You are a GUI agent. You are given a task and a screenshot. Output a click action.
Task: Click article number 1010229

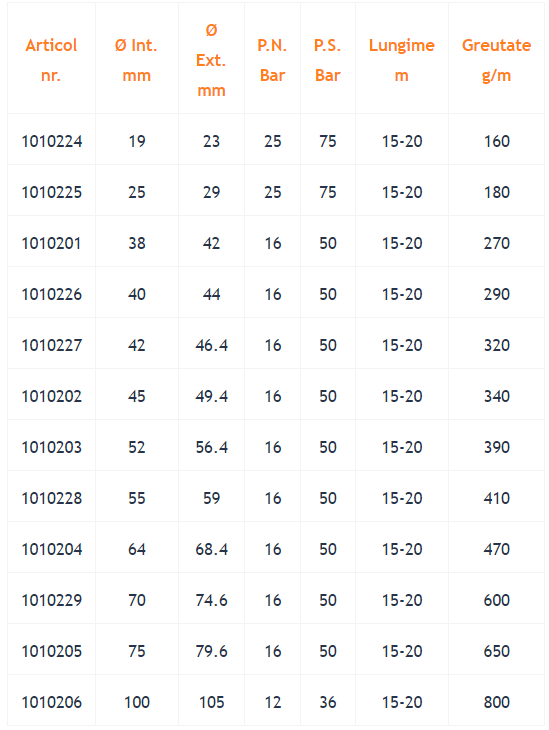52,600
